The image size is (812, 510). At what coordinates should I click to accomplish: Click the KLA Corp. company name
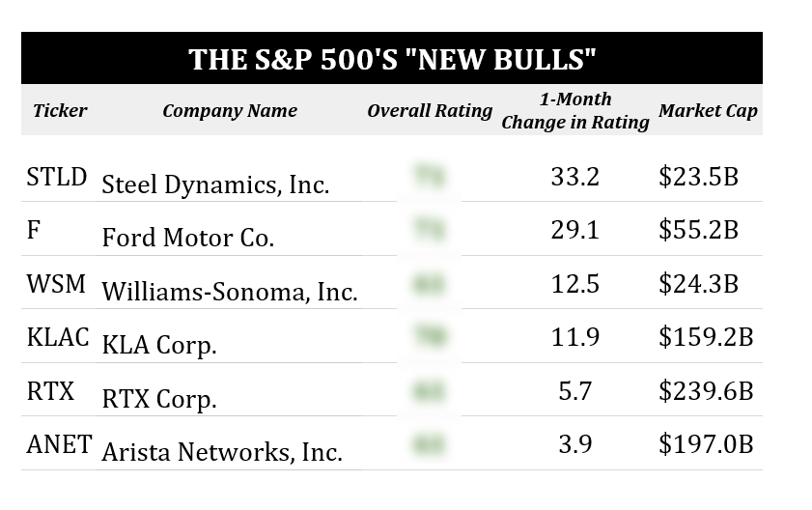click(159, 345)
